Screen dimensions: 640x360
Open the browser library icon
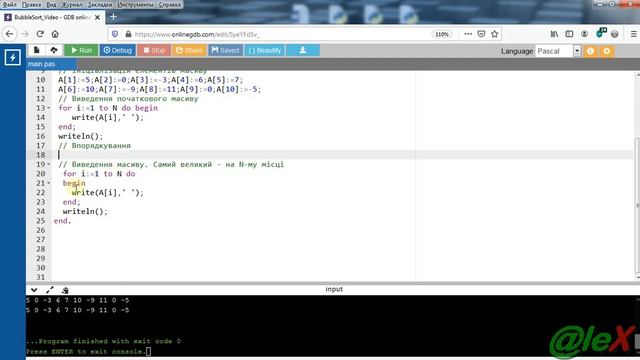tap(554, 34)
